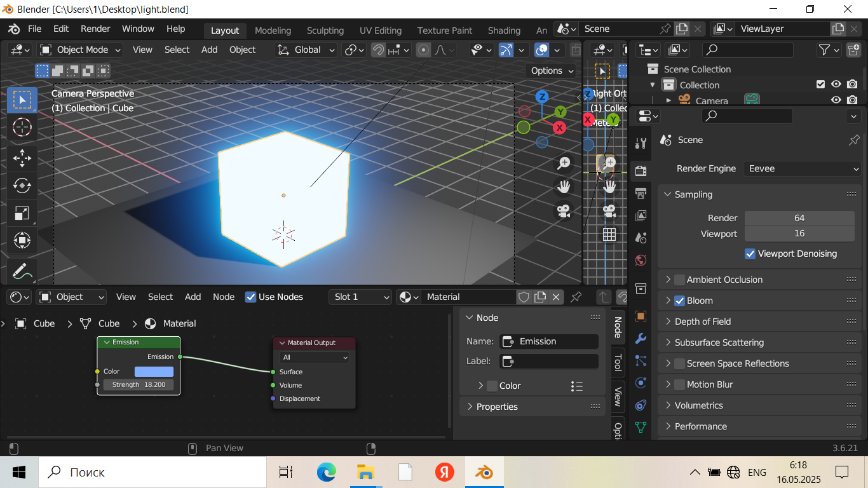Open the Object Mode dropdown
This screenshot has width=868, height=488.
tap(81, 50)
